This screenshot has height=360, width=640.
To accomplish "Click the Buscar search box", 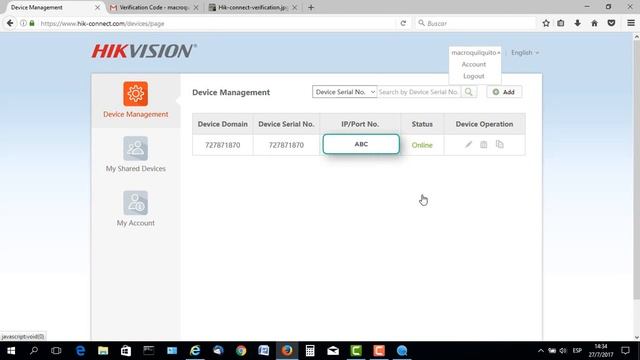I will tap(476, 23).
